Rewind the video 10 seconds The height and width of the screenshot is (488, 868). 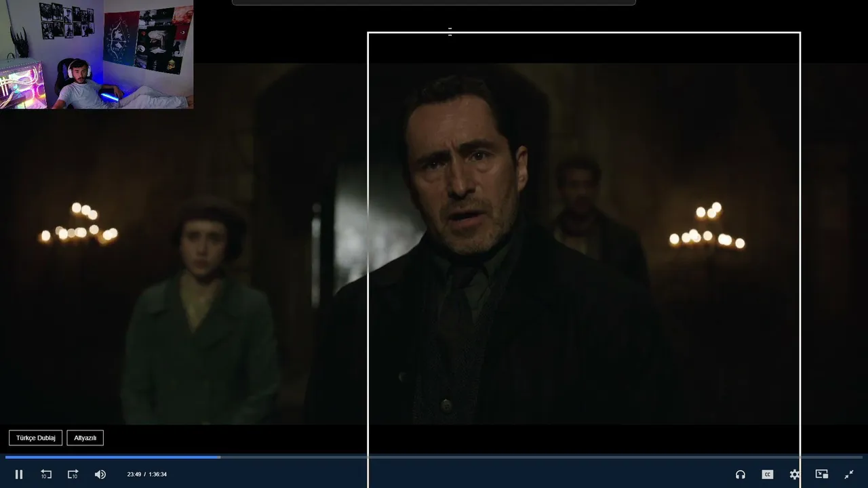coord(46,474)
